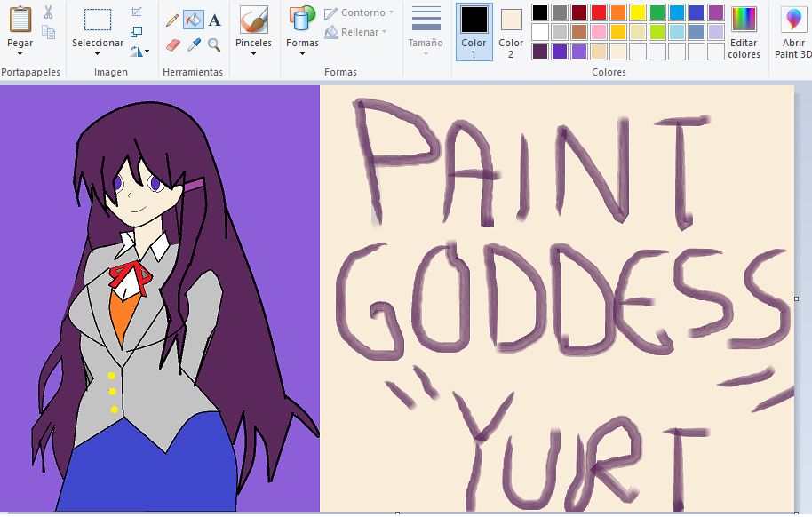812x517 pixels.
Task: Click the Recortar crop icon
Action: coord(136,12)
